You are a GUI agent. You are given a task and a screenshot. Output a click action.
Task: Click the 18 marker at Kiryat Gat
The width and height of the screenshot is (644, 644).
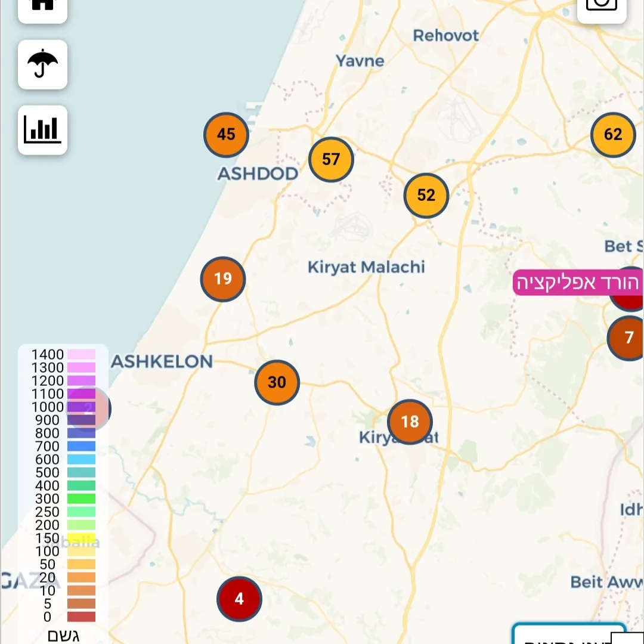[x=410, y=422]
